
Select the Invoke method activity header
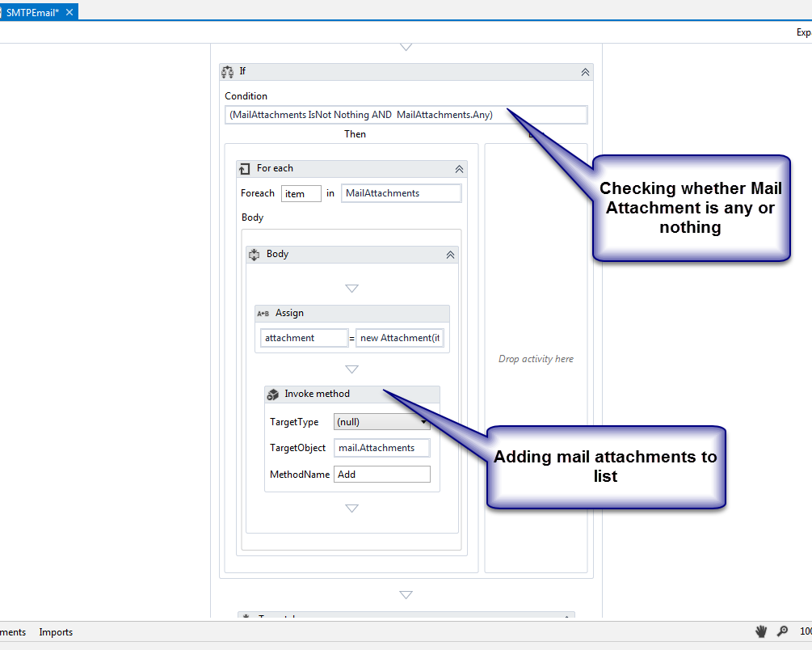352,394
